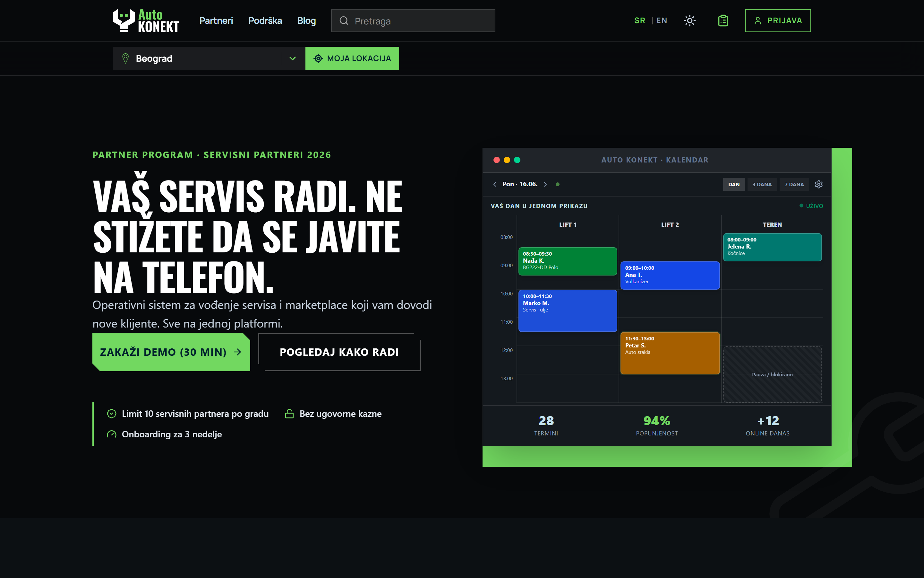Click the Pauza / blokirano block

pyautogui.click(x=772, y=374)
